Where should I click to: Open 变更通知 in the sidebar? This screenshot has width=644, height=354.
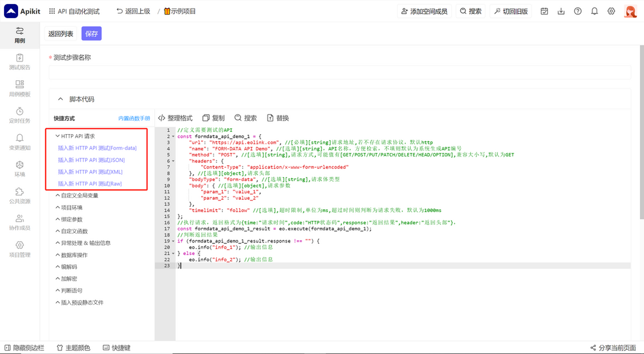[x=20, y=142]
